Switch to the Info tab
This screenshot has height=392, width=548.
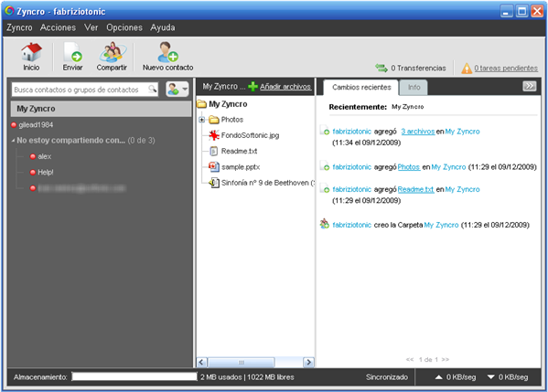click(x=414, y=88)
